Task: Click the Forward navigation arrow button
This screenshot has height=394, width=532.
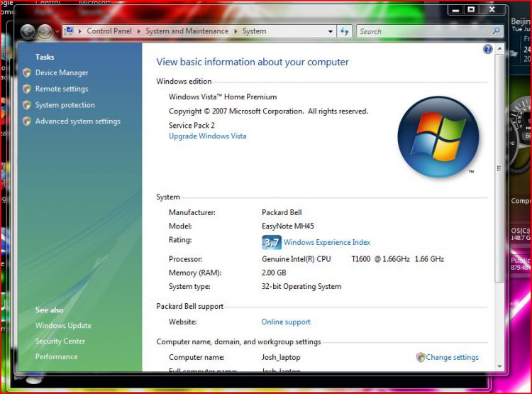Action: [x=45, y=32]
